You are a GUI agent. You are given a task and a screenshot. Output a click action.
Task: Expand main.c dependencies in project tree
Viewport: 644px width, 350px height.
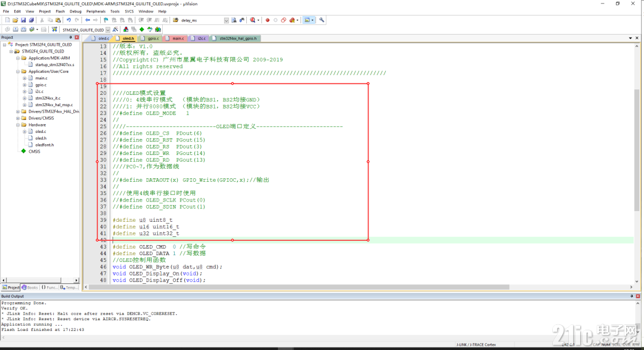(x=24, y=78)
